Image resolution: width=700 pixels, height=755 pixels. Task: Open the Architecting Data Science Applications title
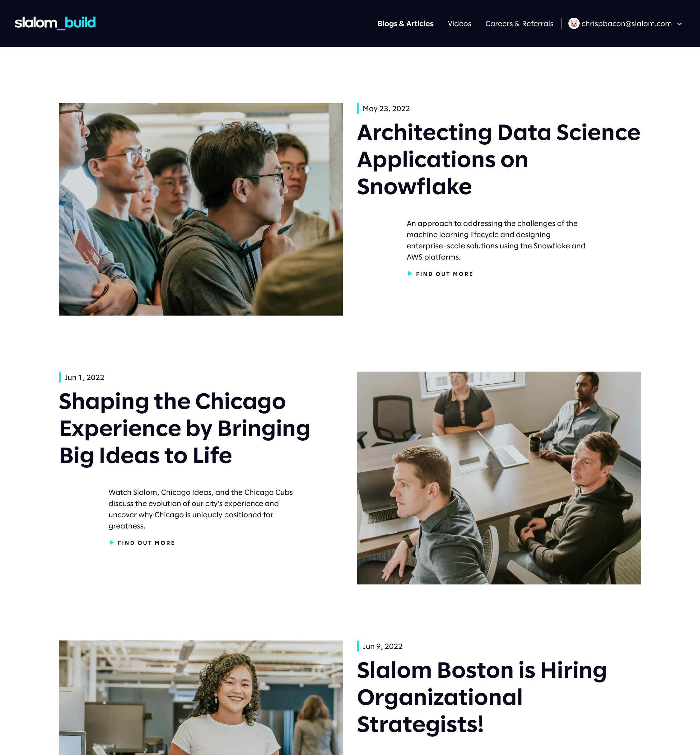[498, 159]
